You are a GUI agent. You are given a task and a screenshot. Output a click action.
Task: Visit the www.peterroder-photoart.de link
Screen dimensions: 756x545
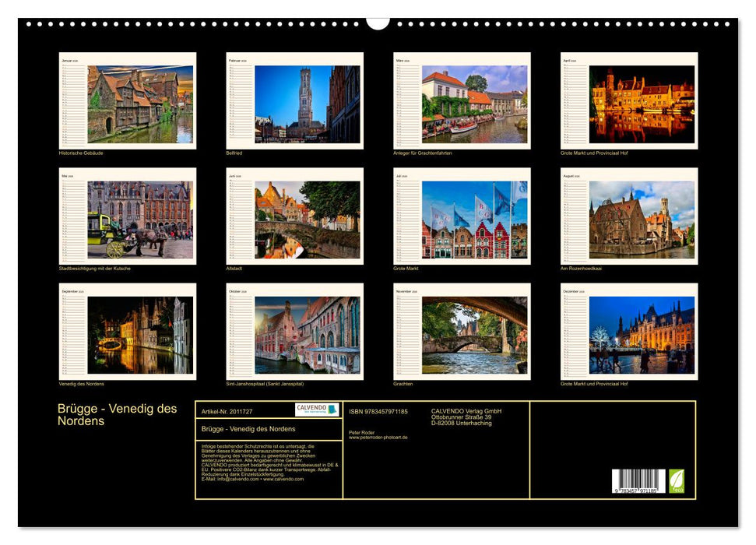coord(378,438)
